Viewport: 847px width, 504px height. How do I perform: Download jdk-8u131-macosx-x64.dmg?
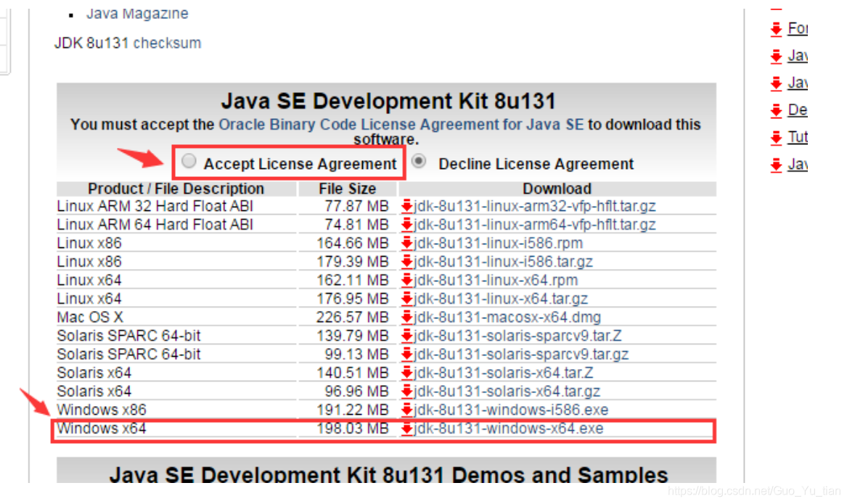507,317
